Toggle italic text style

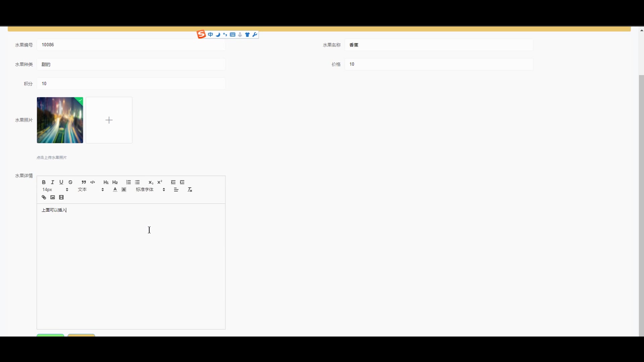coord(52,182)
